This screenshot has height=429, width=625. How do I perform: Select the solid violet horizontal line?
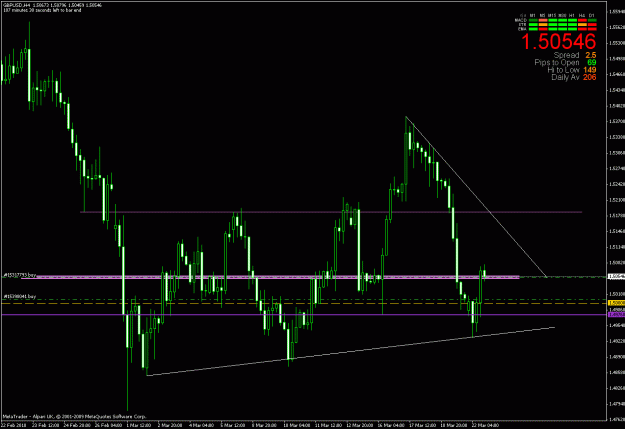click(303, 315)
